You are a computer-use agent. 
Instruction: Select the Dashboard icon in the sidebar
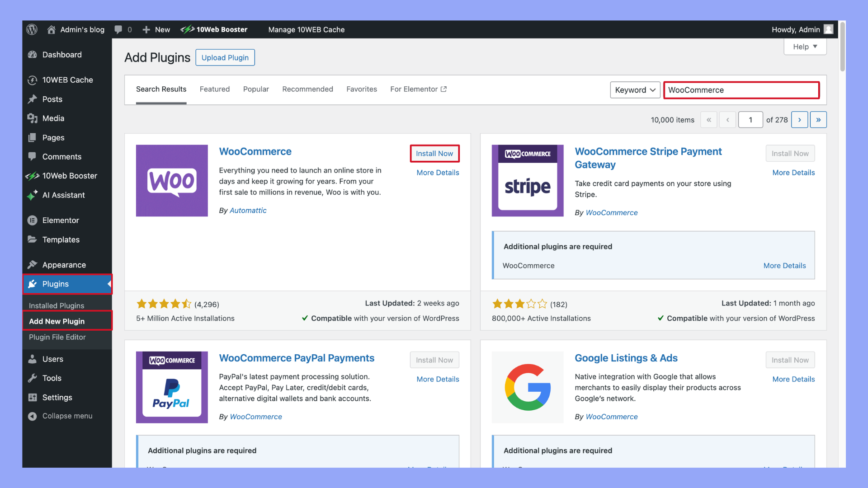point(32,54)
